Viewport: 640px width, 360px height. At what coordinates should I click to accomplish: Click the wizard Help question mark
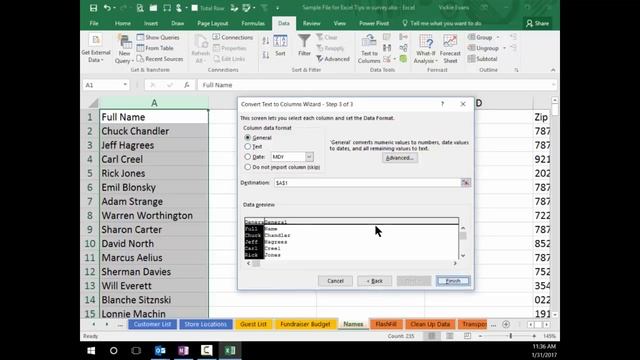(442, 104)
